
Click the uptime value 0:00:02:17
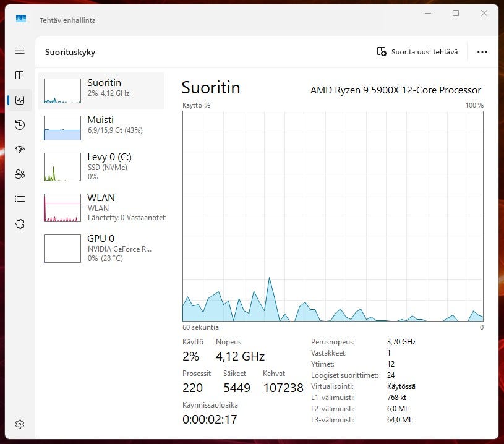point(210,419)
